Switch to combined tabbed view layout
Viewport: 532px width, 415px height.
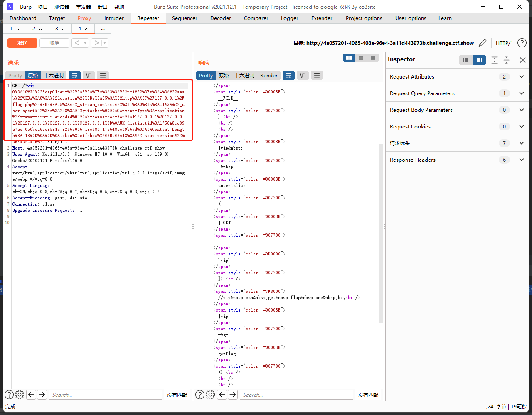pos(373,58)
